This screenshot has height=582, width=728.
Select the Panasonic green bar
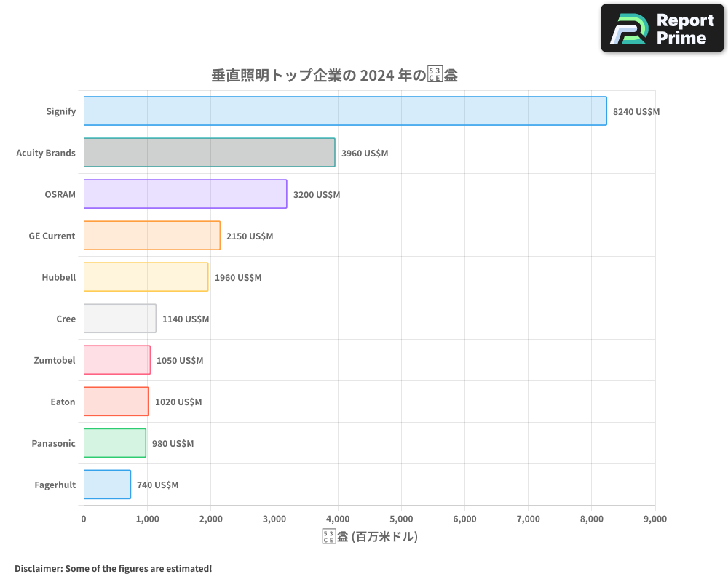coord(113,443)
